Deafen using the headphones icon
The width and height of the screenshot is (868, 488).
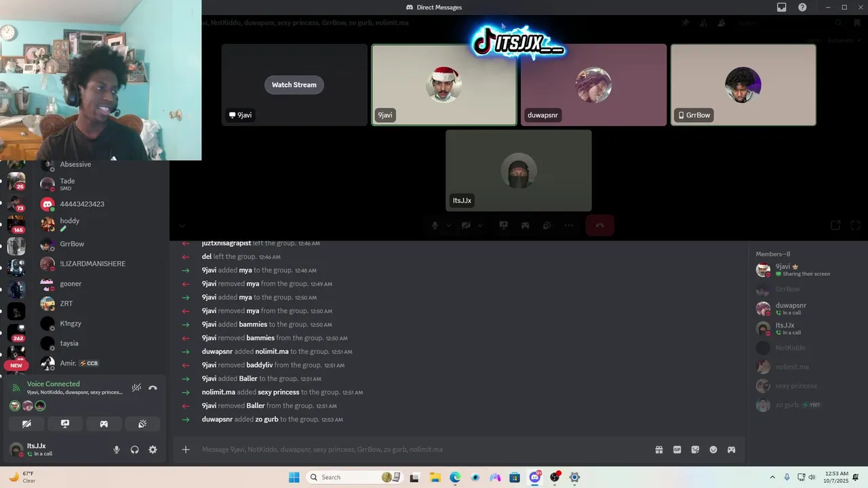click(x=134, y=449)
